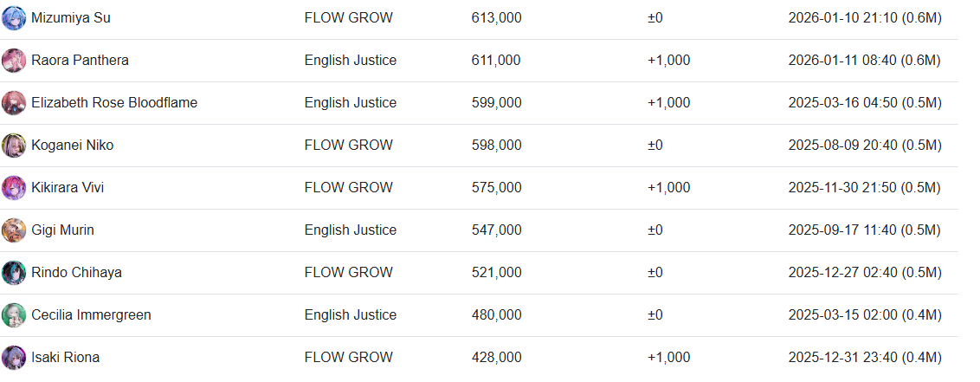Click Gigi Murin's avatar icon
The width and height of the screenshot is (980, 382).
[14, 230]
